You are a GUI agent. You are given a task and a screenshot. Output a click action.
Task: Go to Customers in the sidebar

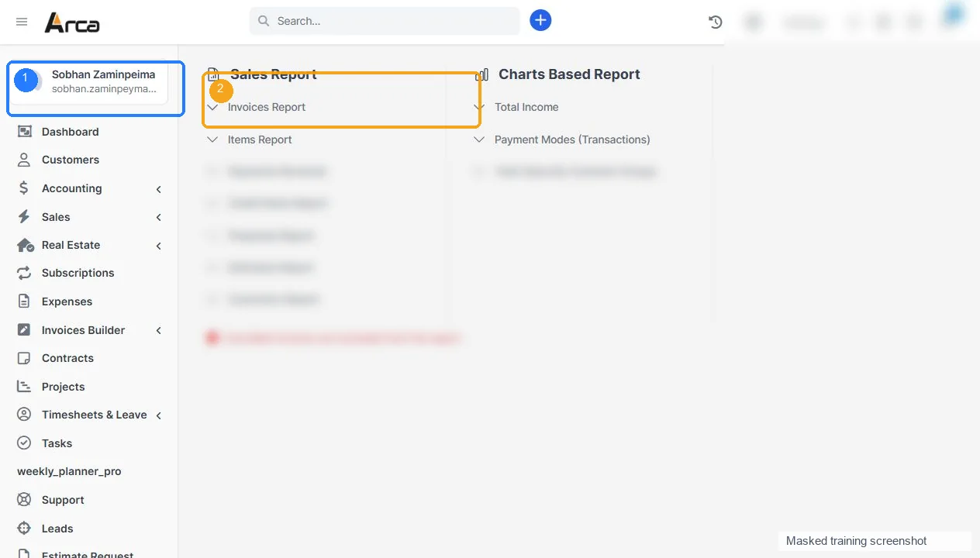click(89, 160)
